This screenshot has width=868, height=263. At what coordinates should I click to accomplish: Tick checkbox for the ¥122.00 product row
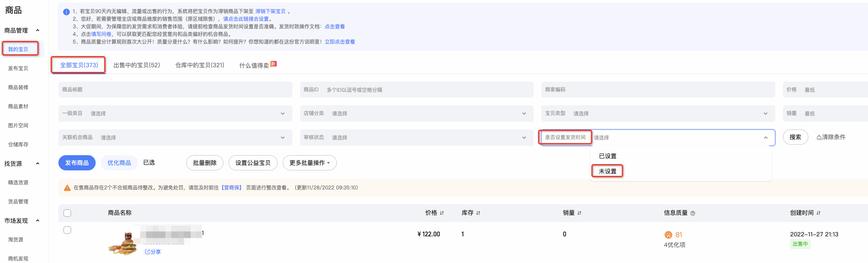pos(67,230)
